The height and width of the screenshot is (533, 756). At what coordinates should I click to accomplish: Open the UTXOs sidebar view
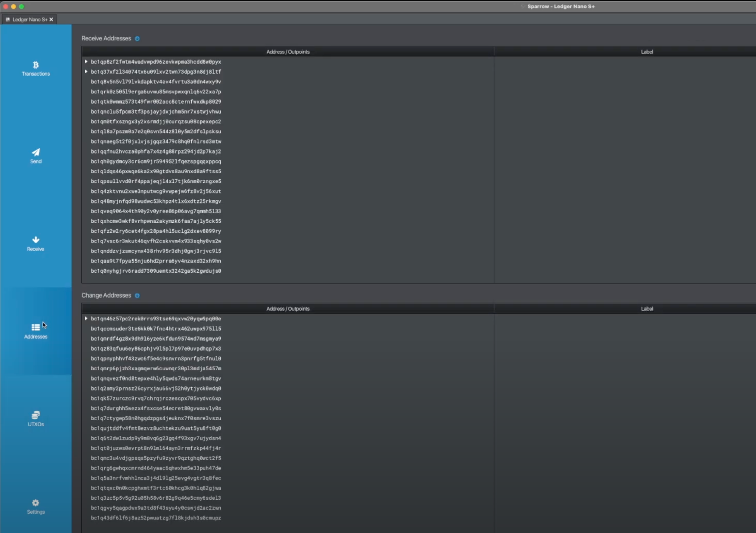36,419
